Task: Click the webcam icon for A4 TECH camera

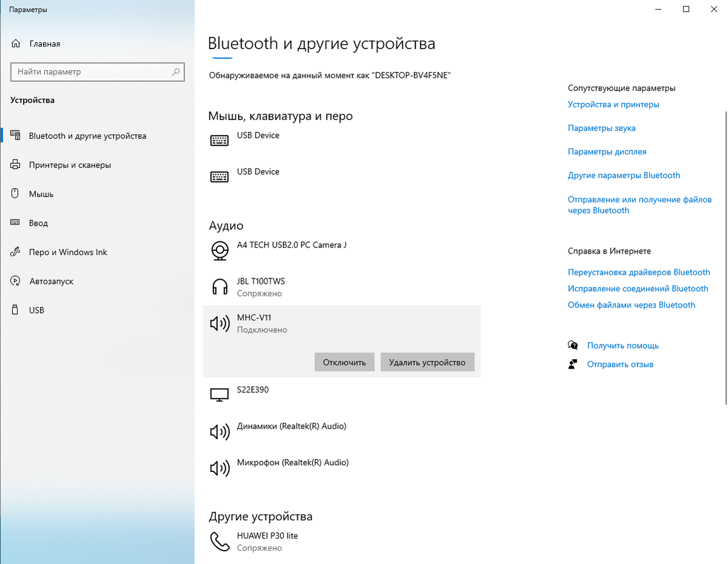Action: pos(219,250)
